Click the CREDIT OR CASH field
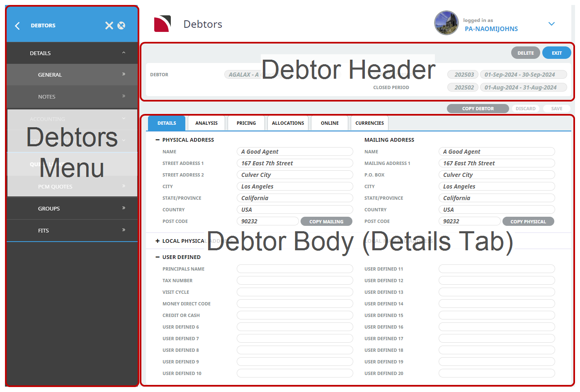The height and width of the screenshot is (392, 580). 295,315
